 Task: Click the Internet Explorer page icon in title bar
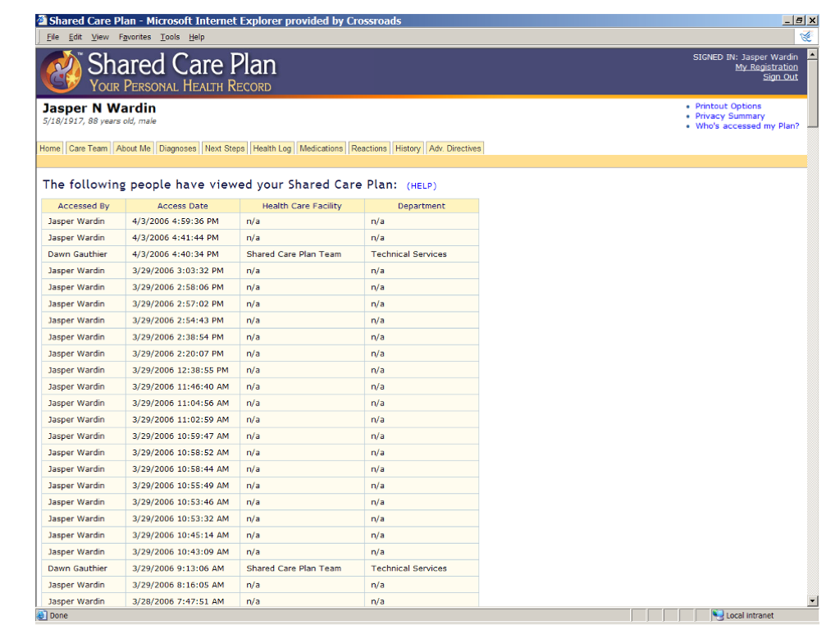[42, 21]
